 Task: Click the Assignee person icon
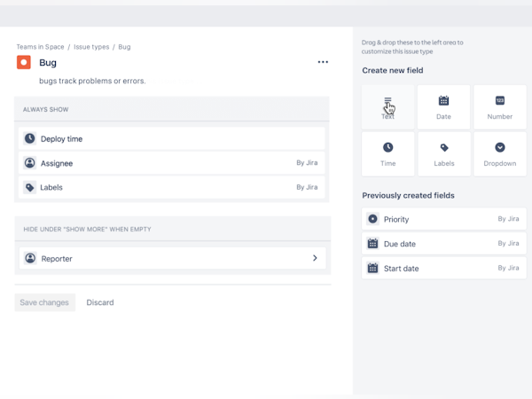point(30,163)
